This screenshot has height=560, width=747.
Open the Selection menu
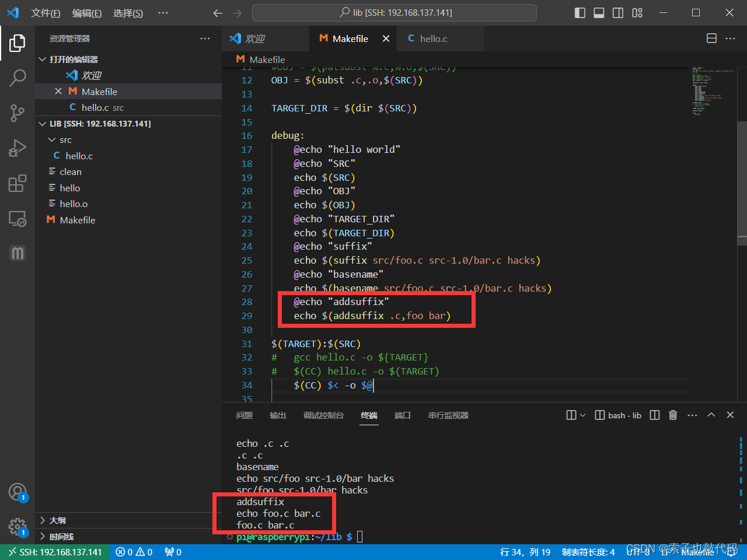pos(128,13)
